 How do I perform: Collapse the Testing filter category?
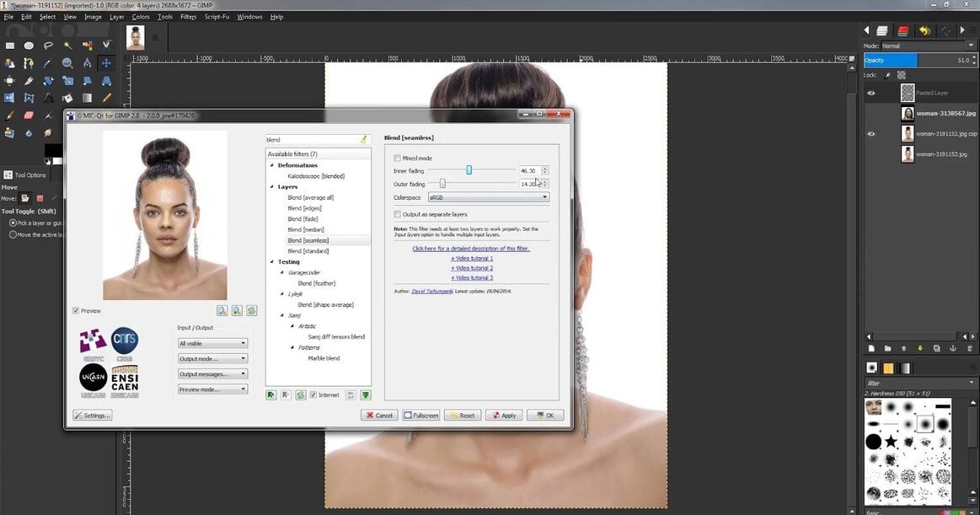pyautogui.click(x=272, y=262)
